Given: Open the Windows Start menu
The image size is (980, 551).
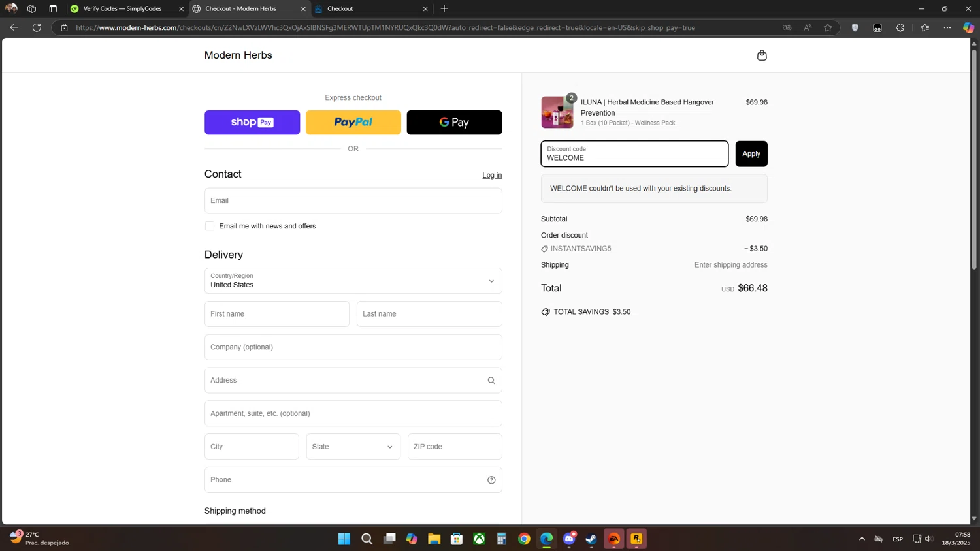Looking at the screenshot, I should (344, 539).
